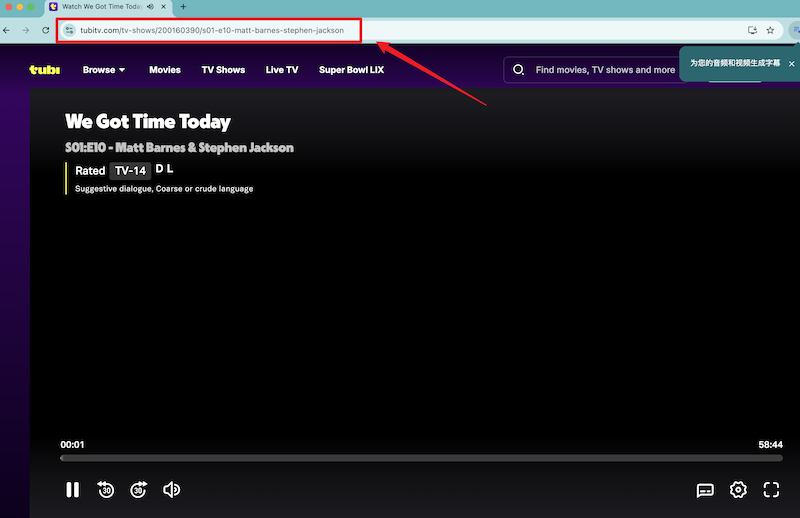Toggle closed captions
Viewport: 800px width, 518px height.
click(705, 490)
